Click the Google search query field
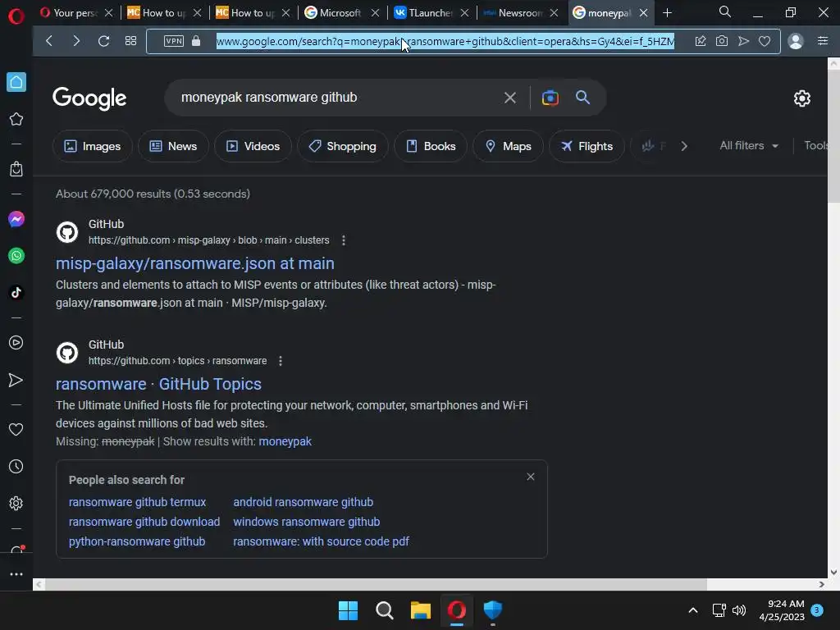The image size is (840, 630). (336, 98)
